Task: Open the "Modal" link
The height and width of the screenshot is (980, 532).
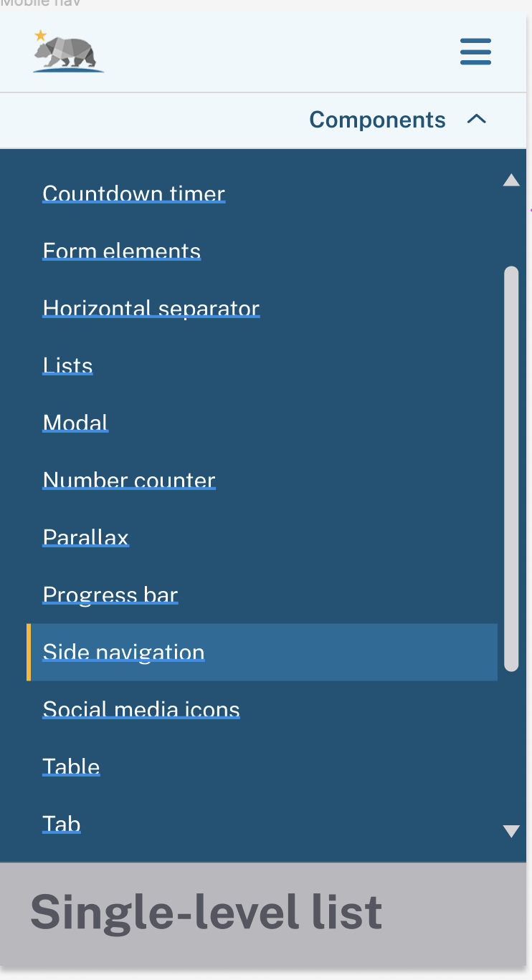Action: pos(75,423)
